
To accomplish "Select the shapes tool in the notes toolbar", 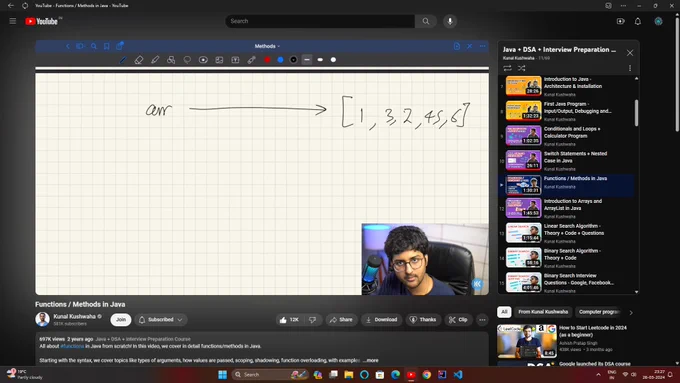I will 171,60.
